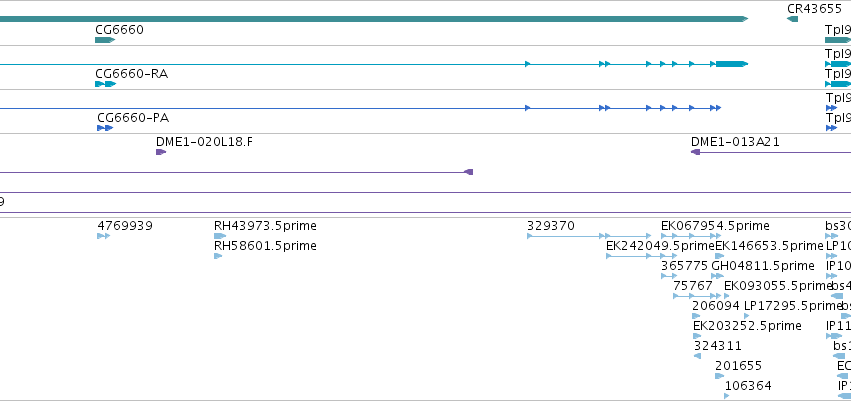The height and width of the screenshot is (401, 851).
Task: Click the CG6660-RA transcript glyph
Action: 106,84
